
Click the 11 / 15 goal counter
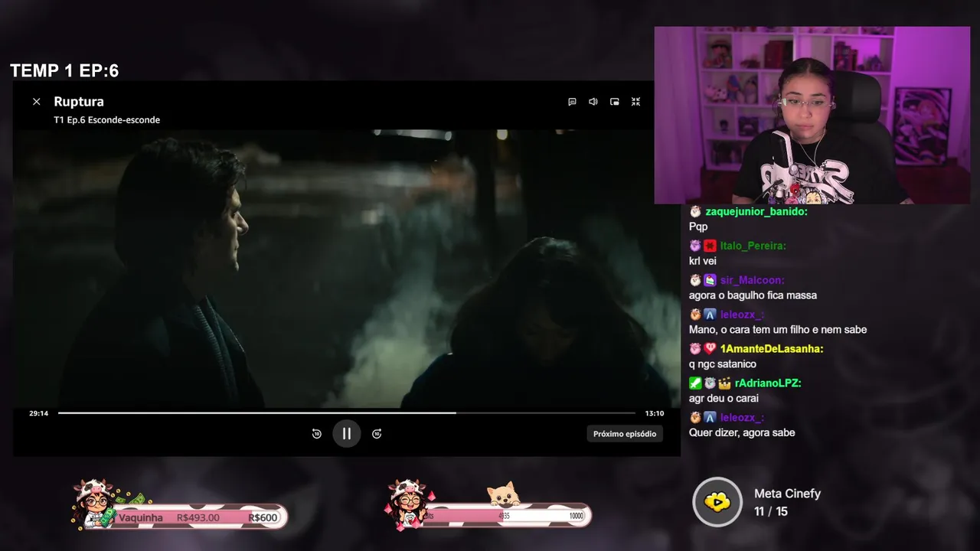(x=771, y=511)
